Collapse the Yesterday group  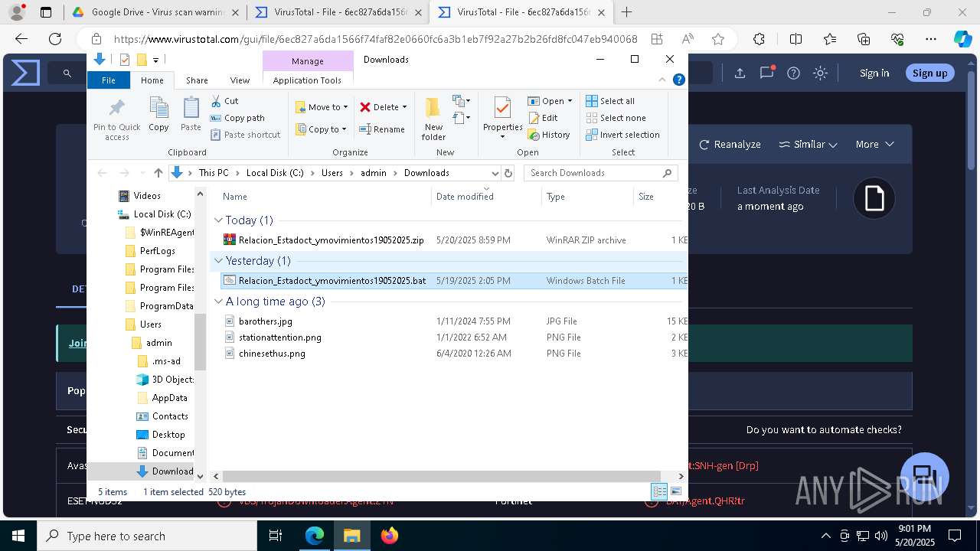pos(218,261)
